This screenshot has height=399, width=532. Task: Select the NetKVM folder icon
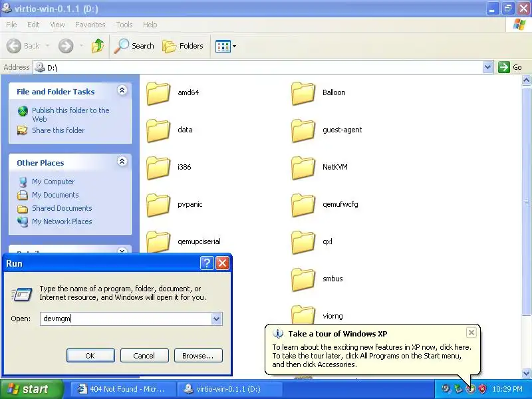(x=303, y=168)
